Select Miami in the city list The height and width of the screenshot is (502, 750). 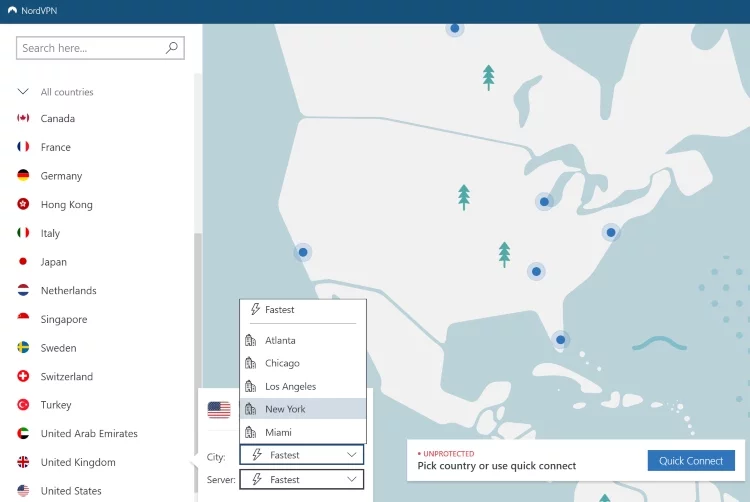(278, 432)
